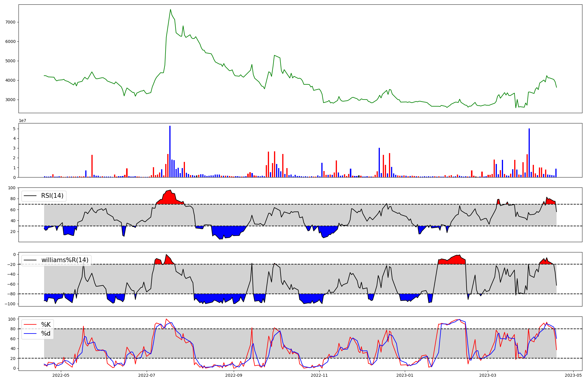Click the RSI(14) legend label
The width and height of the screenshot is (588, 382).
pos(52,196)
